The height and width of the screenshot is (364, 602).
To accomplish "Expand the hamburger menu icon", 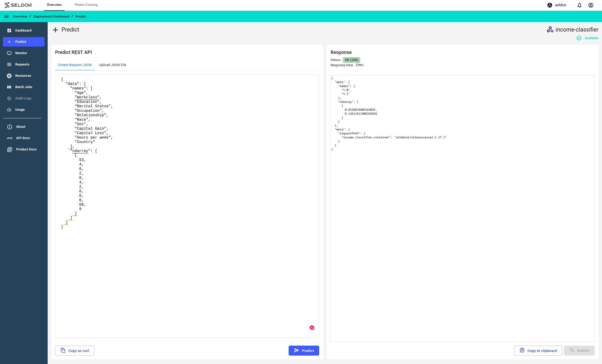I will click(6, 16).
